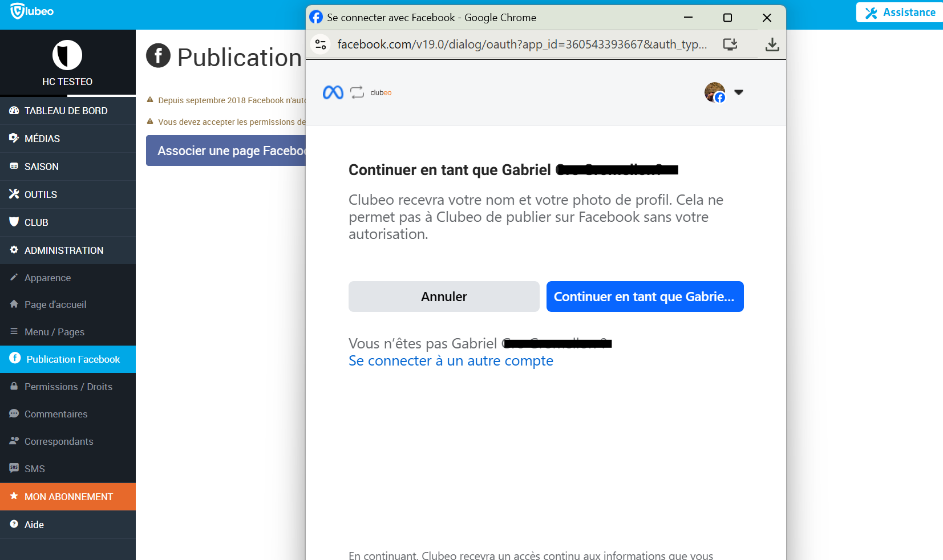Click Se connecter à un autre compte
Screen dimensions: 943x560
click(x=451, y=361)
